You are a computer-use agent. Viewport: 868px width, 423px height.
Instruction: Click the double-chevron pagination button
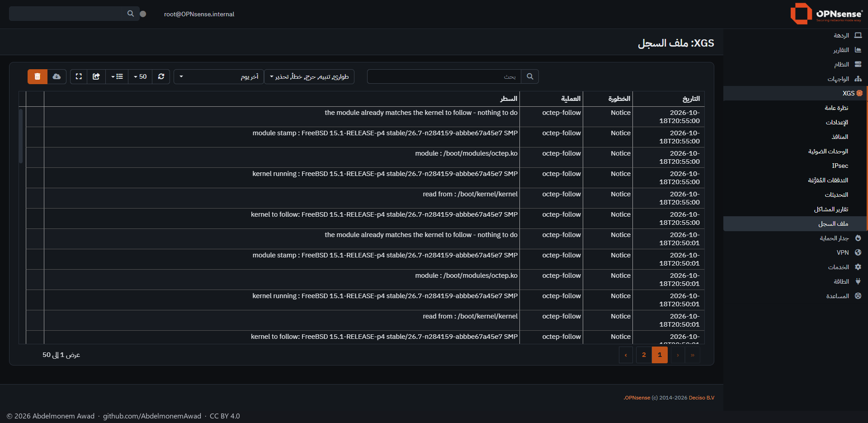tap(693, 355)
